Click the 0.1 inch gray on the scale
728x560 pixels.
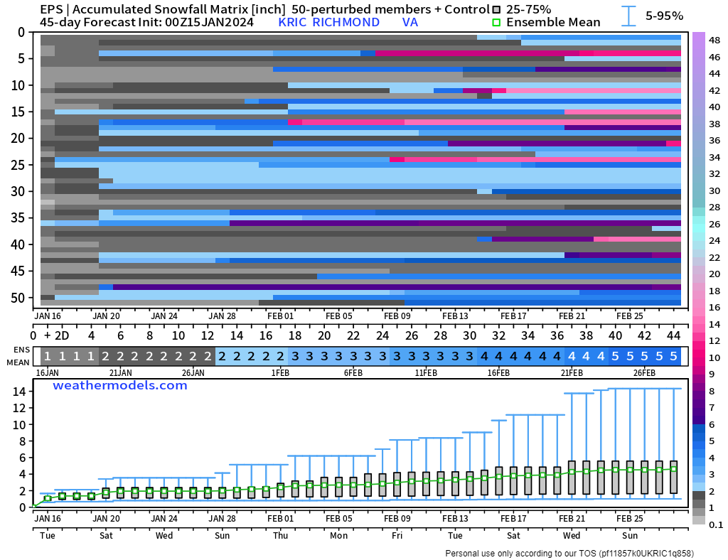point(699,521)
